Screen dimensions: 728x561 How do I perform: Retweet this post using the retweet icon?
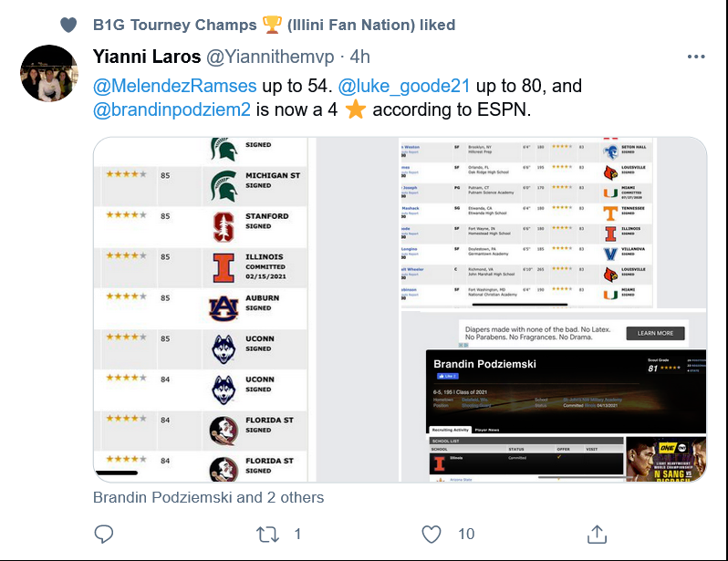tap(267, 534)
